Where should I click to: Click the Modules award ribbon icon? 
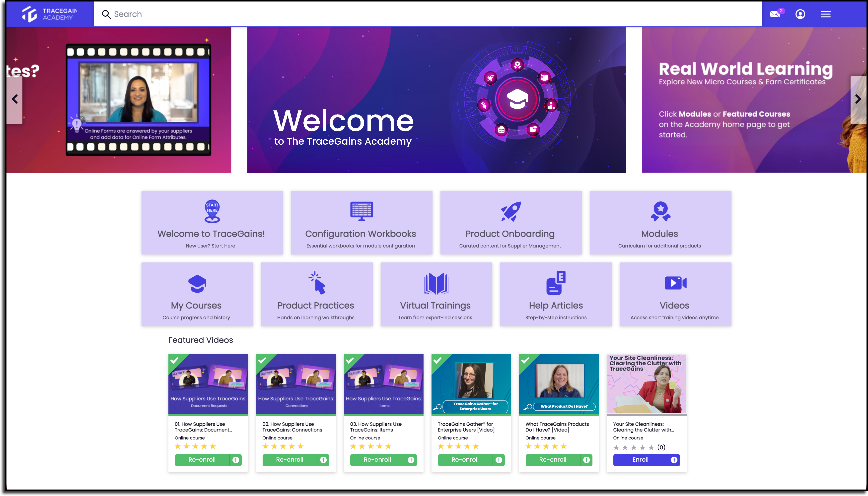pos(660,211)
